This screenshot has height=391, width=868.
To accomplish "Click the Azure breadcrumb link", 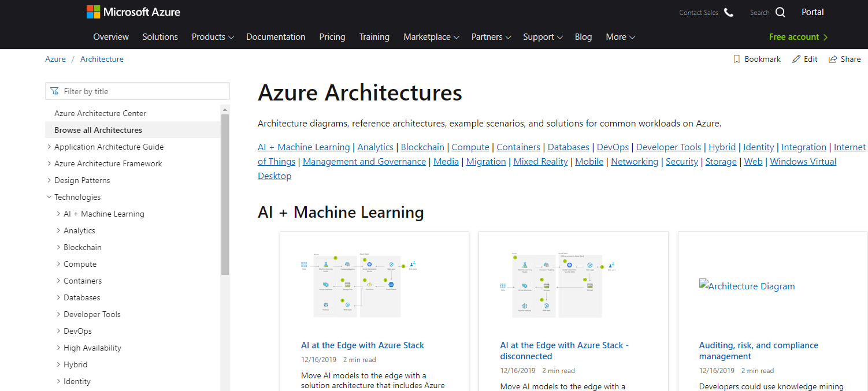I will 55,59.
